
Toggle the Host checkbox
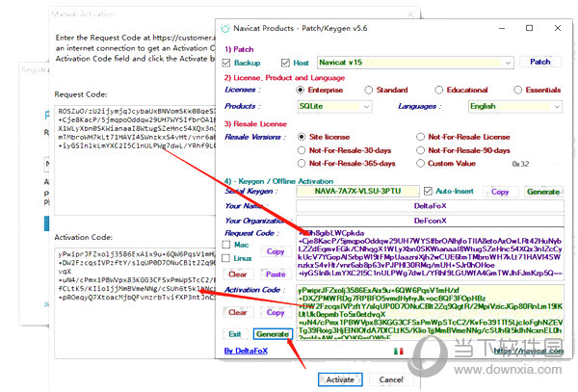coord(285,63)
